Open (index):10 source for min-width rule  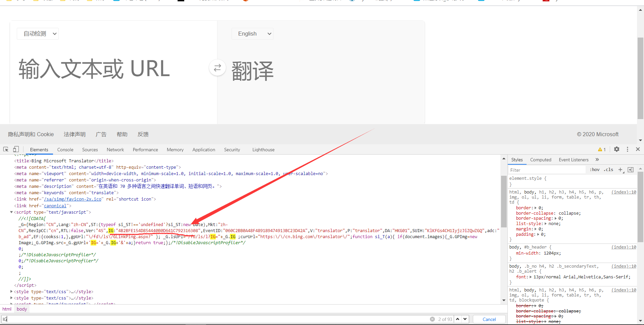click(624, 247)
